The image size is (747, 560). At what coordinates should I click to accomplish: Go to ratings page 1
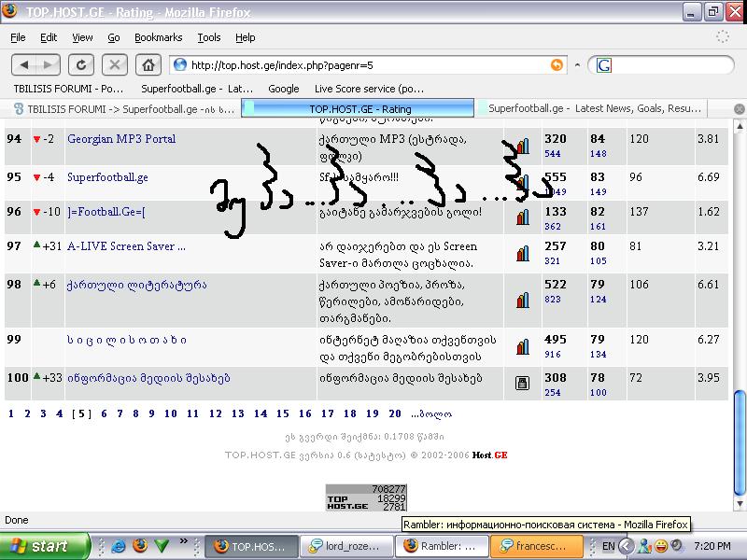coord(11,413)
